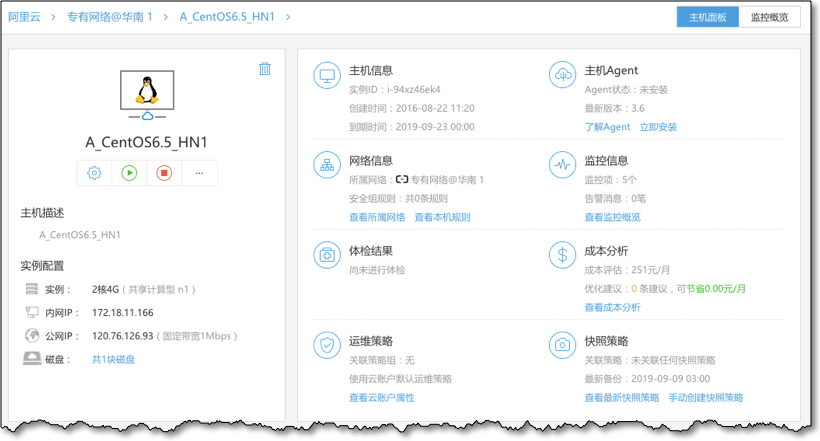Click the 成本评估 251元/月 text

pyautogui.click(x=627, y=270)
